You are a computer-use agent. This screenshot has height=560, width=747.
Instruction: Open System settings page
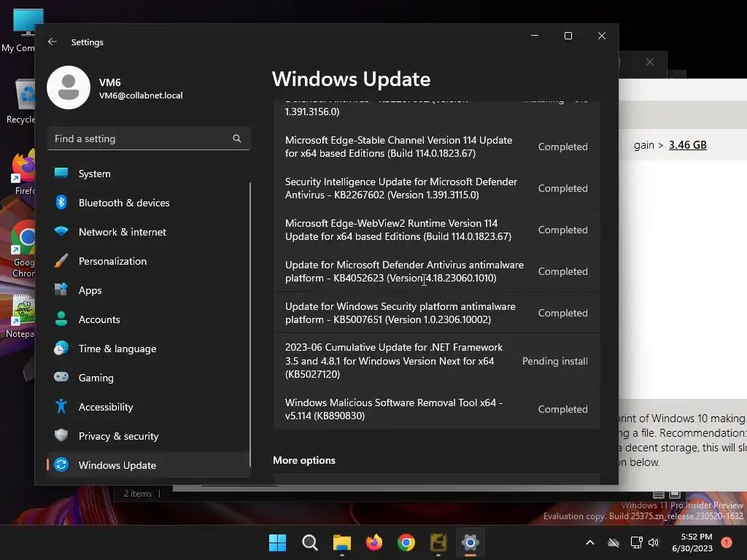[x=148, y=174]
